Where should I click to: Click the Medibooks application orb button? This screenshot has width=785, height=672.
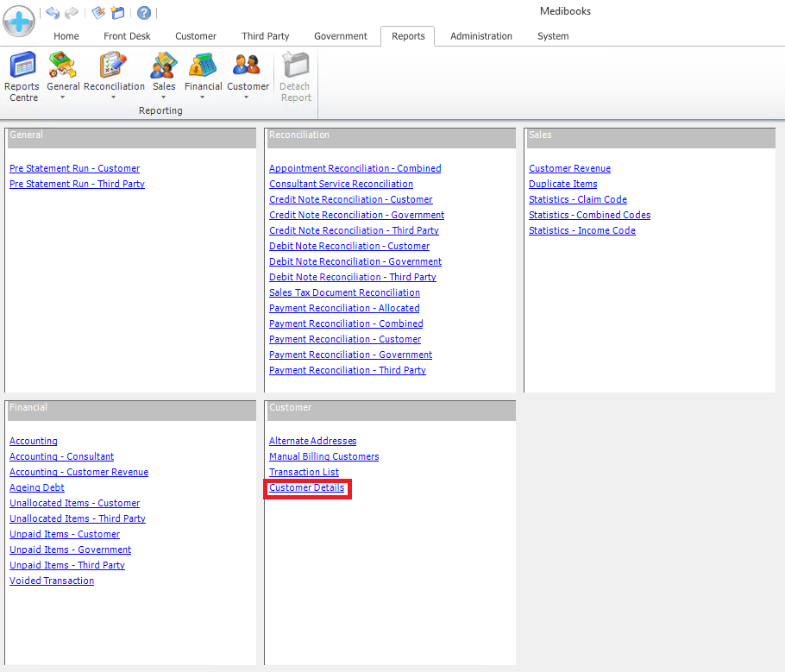pyautogui.click(x=19, y=20)
